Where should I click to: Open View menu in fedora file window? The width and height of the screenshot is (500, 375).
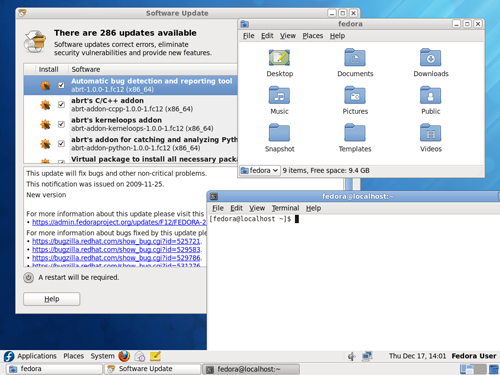[x=288, y=36]
